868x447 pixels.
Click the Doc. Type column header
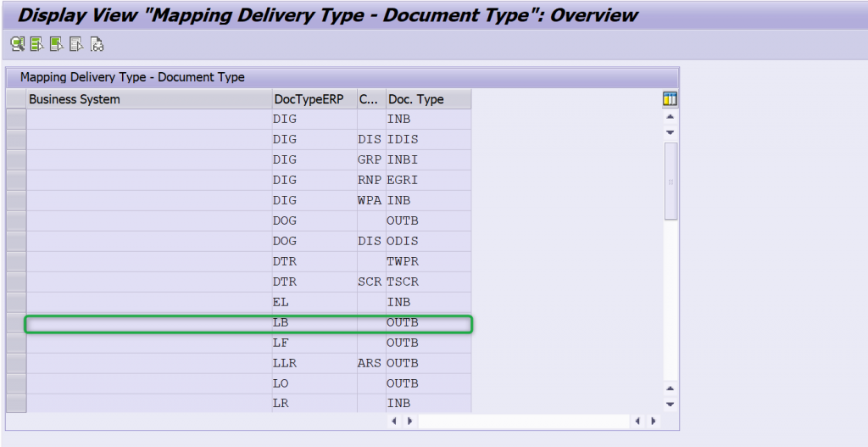point(428,99)
